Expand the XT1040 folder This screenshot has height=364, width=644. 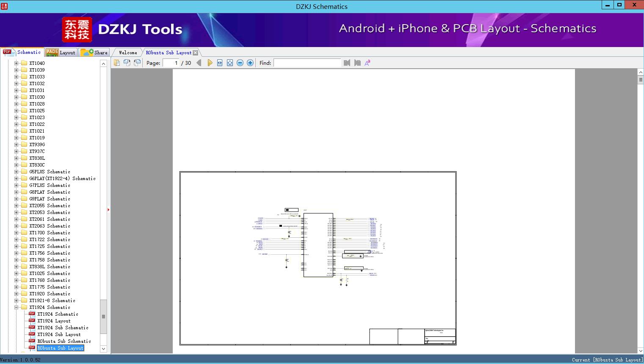click(16, 63)
